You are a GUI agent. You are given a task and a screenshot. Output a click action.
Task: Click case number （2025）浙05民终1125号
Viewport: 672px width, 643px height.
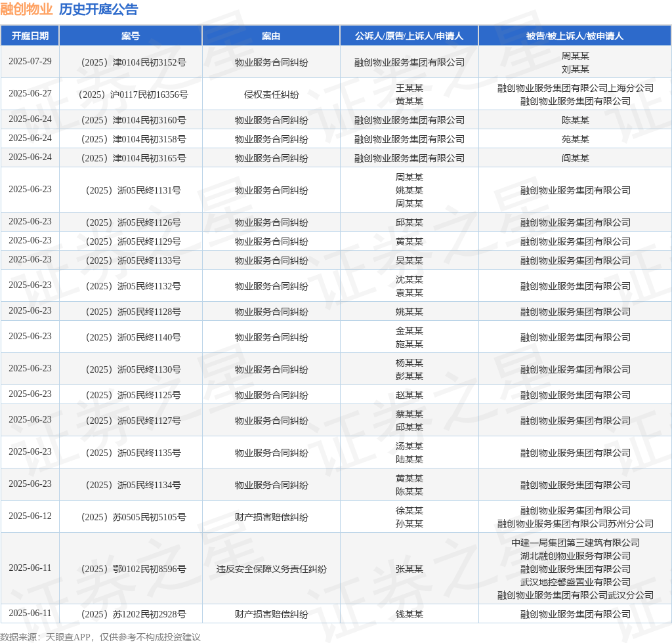coord(134,395)
